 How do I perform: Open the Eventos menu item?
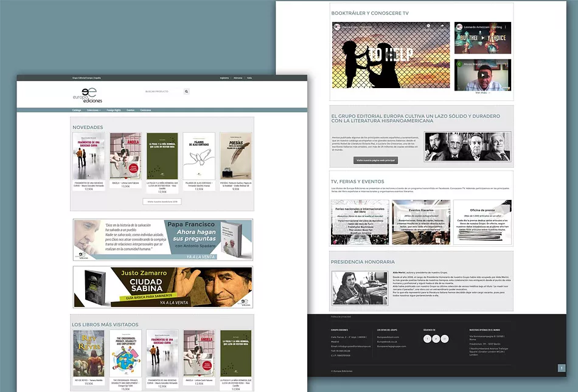click(x=130, y=110)
